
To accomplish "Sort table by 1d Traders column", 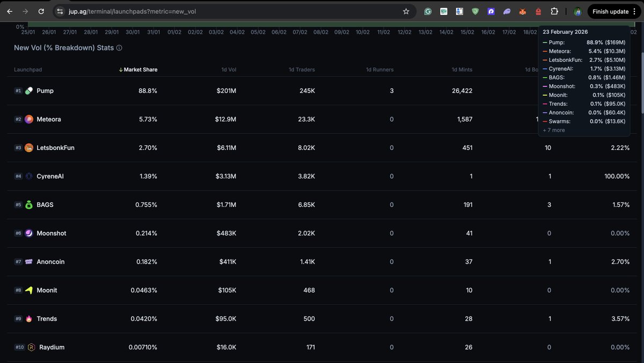I will (x=302, y=70).
